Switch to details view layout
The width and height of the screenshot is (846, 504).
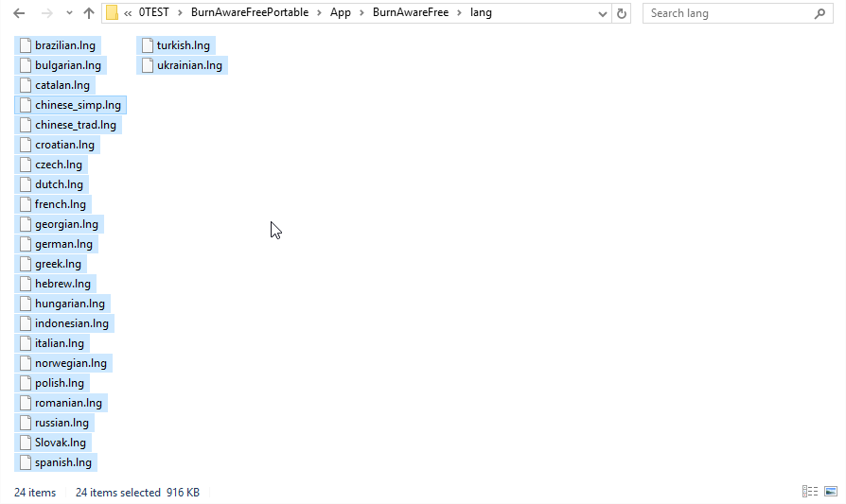[810, 491]
